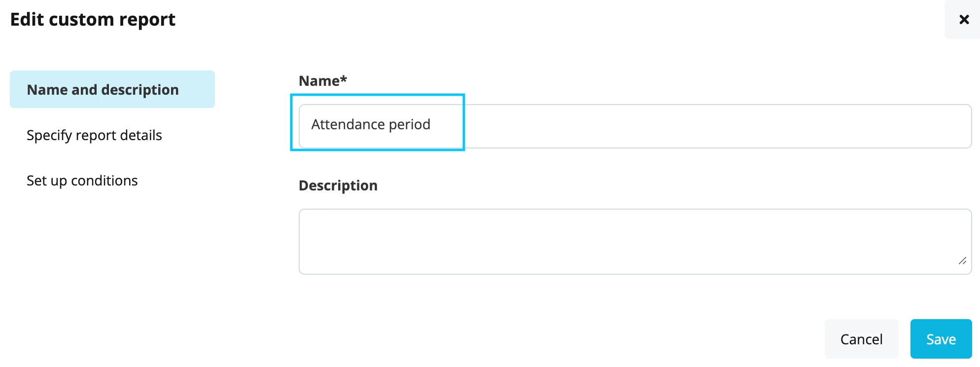
Task: Pick Set up conditions in sidebar
Action: pyautogui.click(x=82, y=181)
